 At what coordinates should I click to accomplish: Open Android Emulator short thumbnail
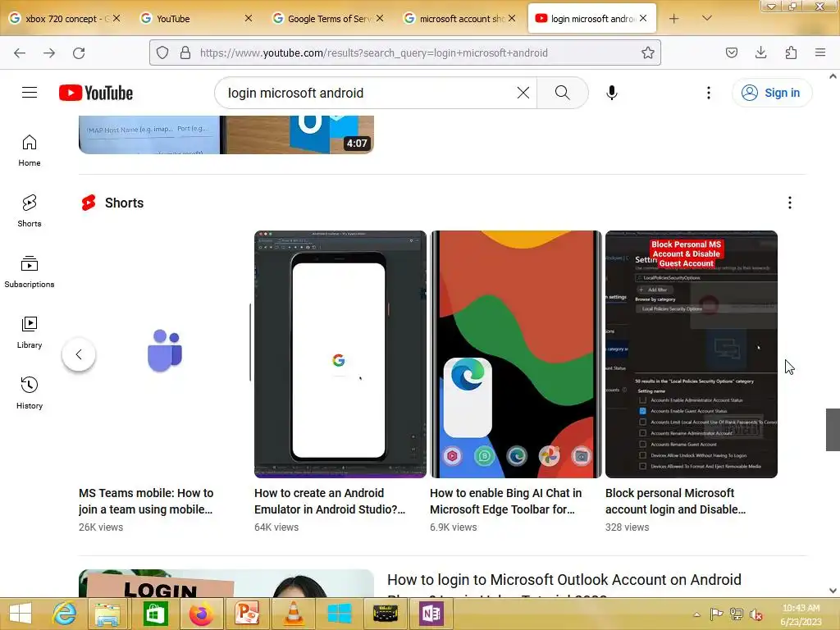tap(340, 354)
